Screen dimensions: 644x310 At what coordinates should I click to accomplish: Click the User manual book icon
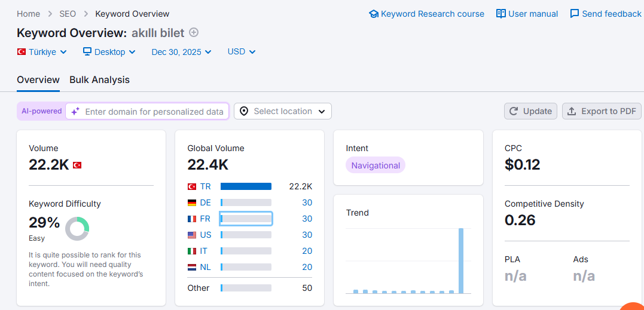click(x=500, y=14)
